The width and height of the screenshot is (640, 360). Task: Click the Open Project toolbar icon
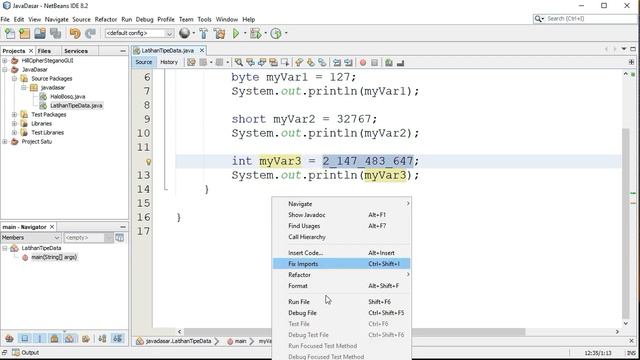40,33
